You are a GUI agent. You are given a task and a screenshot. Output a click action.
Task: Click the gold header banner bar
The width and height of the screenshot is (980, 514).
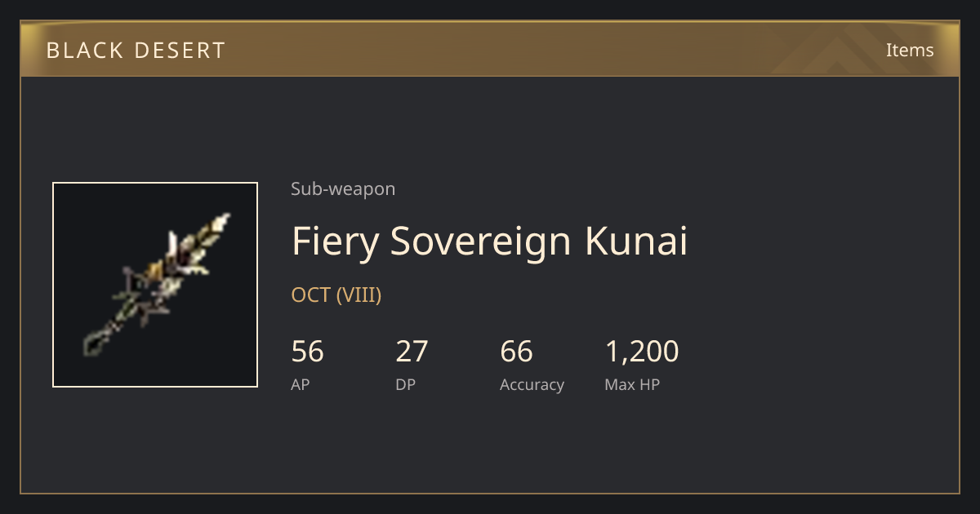[490, 50]
